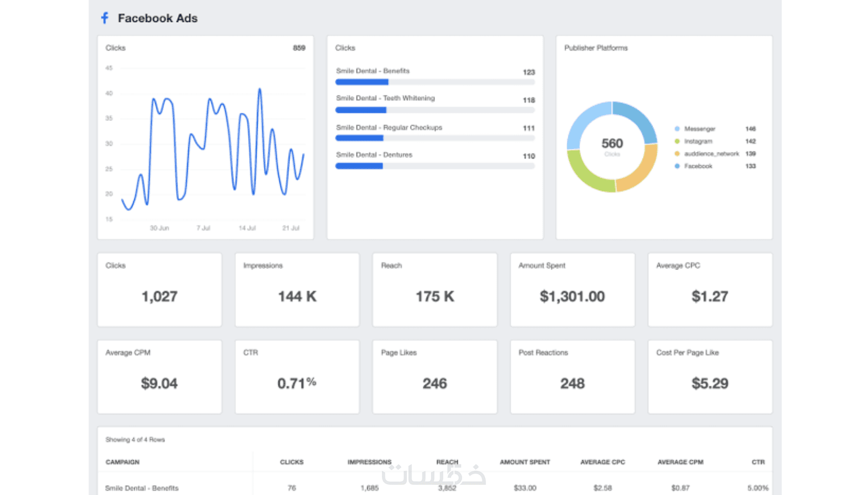Screen dimensions: 868x495
Task: Click the Page Likes 246 card
Action: pos(435,377)
